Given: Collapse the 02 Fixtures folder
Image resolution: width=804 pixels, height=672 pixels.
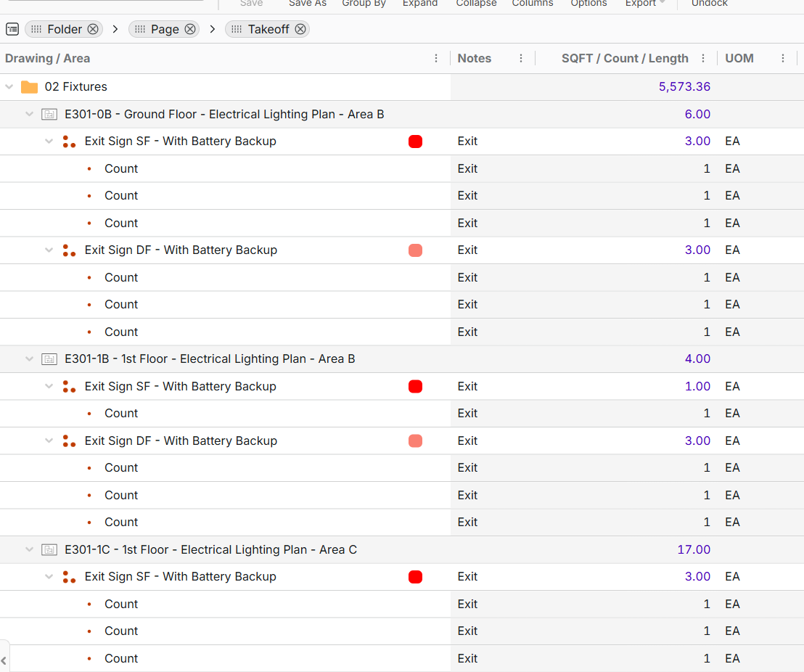Looking at the screenshot, I should pyautogui.click(x=9, y=87).
